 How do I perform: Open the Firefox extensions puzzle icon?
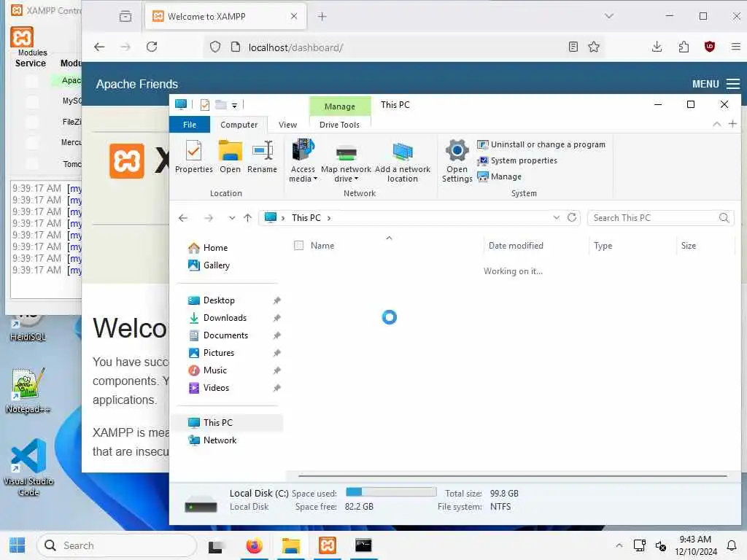point(684,47)
